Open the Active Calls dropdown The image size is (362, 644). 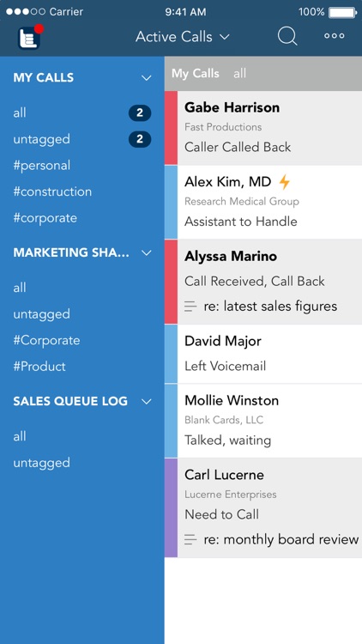tap(183, 37)
